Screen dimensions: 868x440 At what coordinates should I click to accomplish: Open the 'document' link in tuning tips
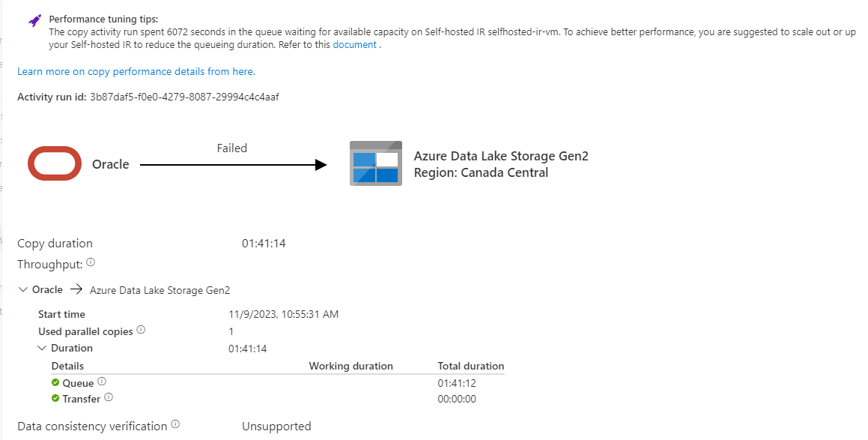pos(354,45)
